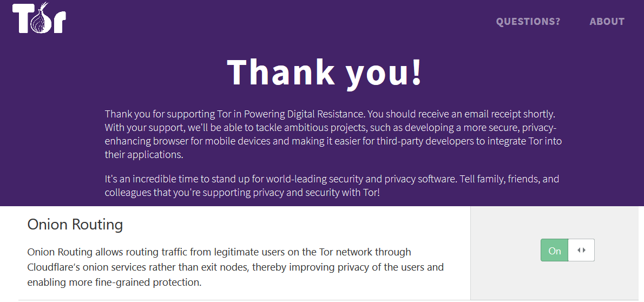Click the arrows handle on the Onion Routing switch
Image resolution: width=644 pixels, height=302 pixels.
(x=581, y=250)
